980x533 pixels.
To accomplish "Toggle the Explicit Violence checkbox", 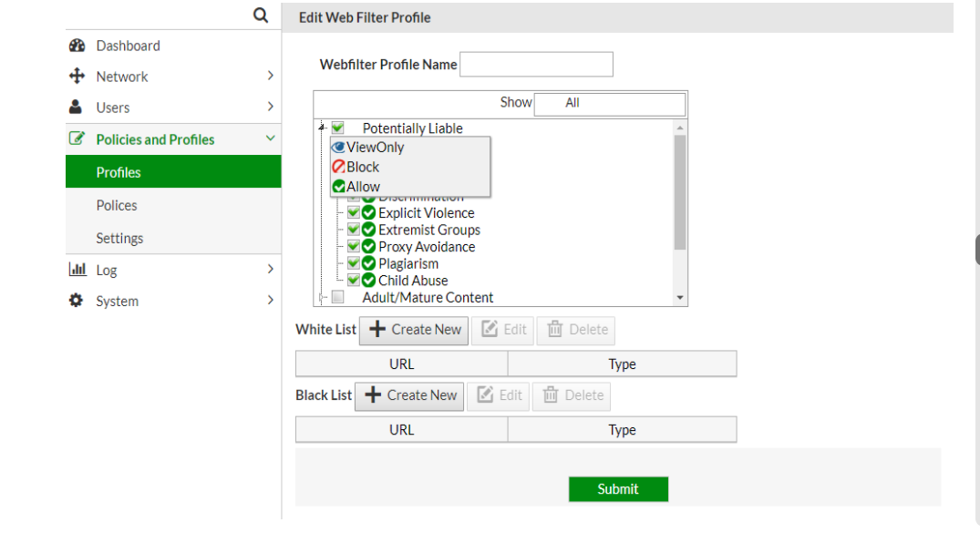I will [353, 212].
